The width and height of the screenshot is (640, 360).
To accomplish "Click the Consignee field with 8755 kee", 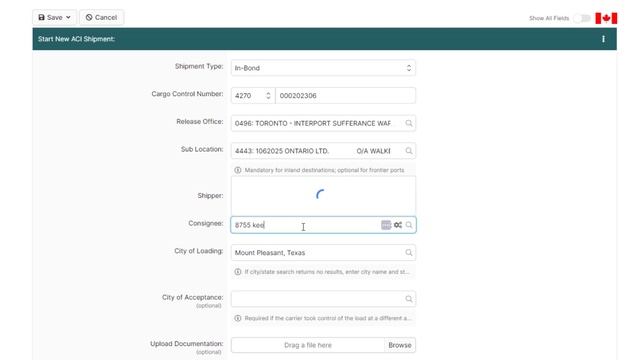I will (x=323, y=225).
